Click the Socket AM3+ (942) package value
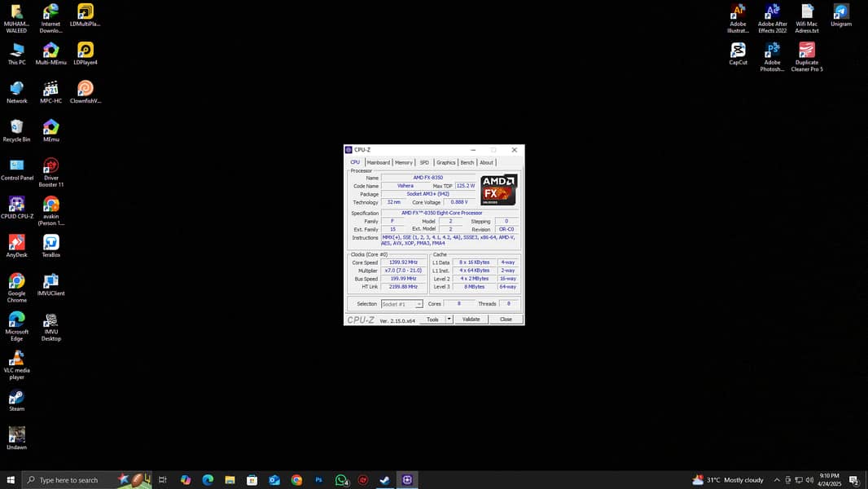Image resolution: width=868 pixels, height=489 pixels. click(x=428, y=195)
